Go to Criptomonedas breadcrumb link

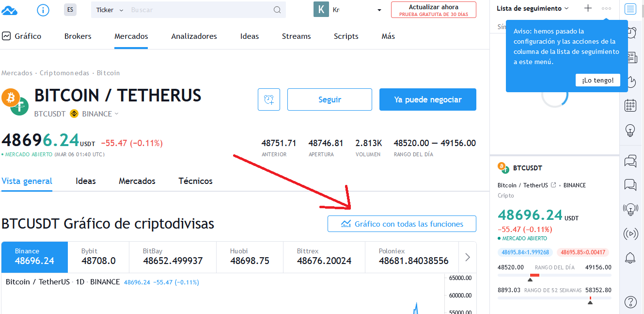64,73
